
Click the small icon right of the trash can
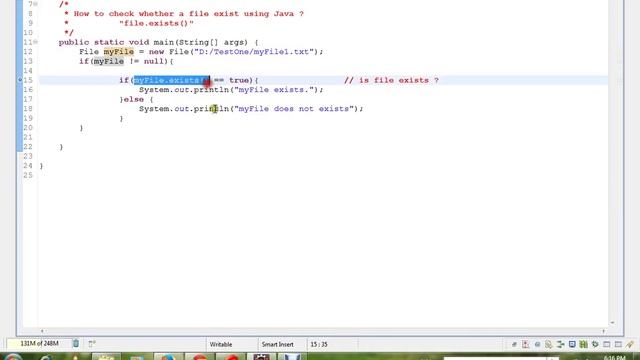(92, 344)
